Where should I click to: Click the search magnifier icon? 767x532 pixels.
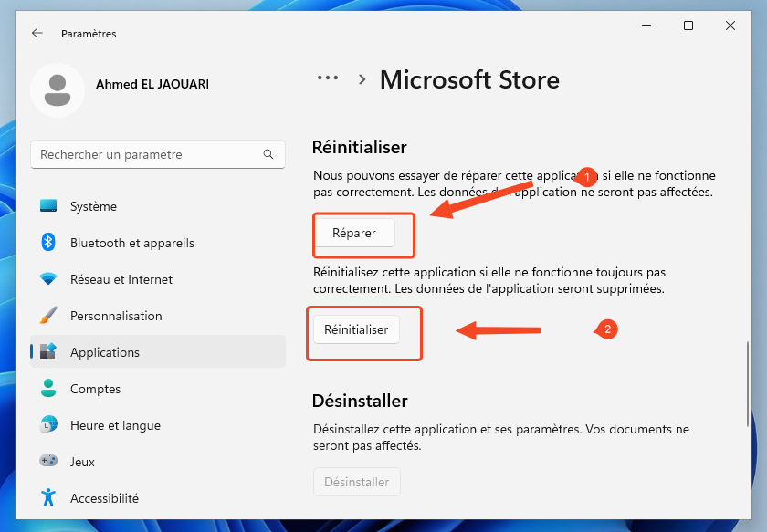coord(268,155)
